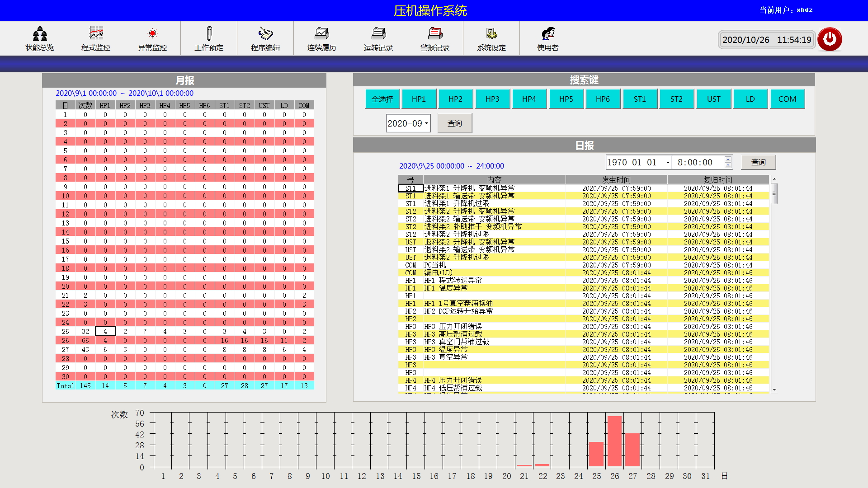Select day 25 count cell showing 32

pyautogui.click(x=85, y=331)
